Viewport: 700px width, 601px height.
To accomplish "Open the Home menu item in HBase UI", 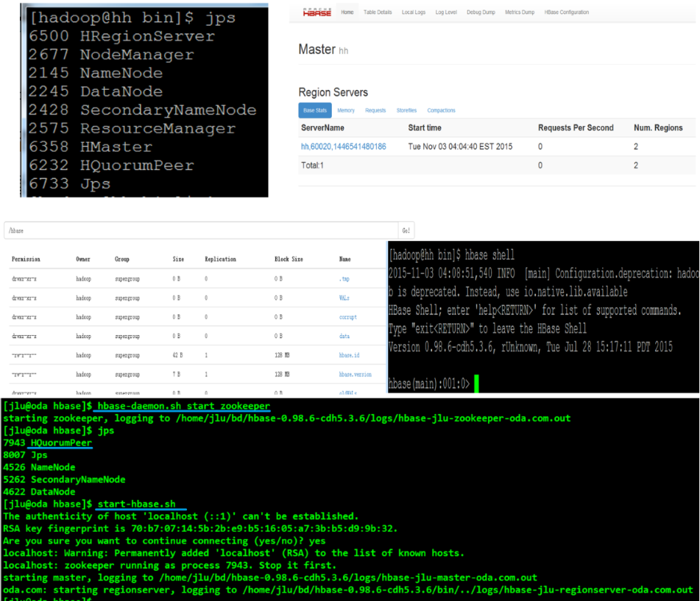I will click(x=347, y=13).
